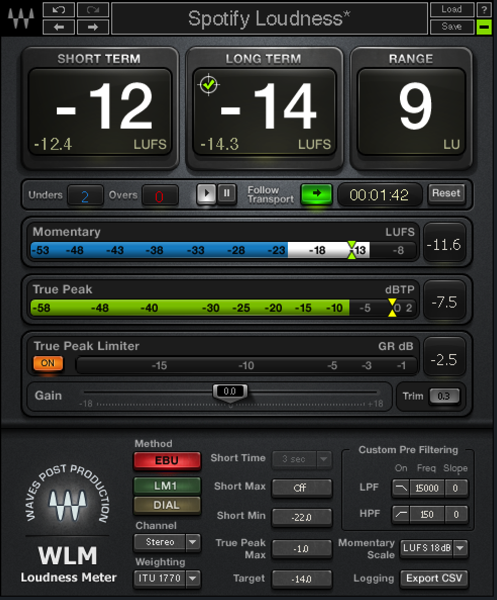Toggle the HPF filter on icon
Viewport: 497px width, 600px height.
(x=401, y=514)
